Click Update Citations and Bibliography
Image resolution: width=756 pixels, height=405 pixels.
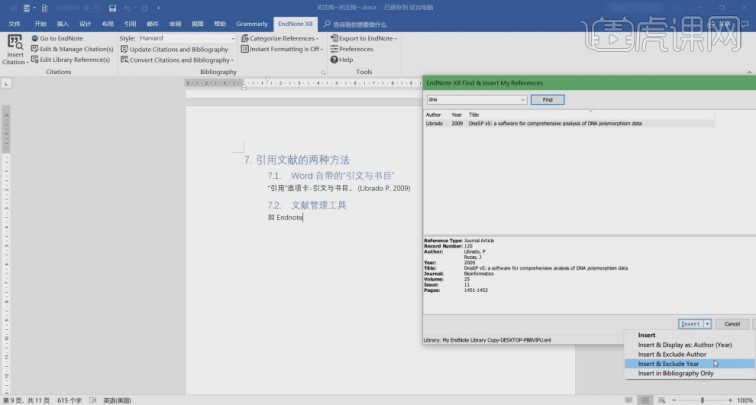pos(178,49)
